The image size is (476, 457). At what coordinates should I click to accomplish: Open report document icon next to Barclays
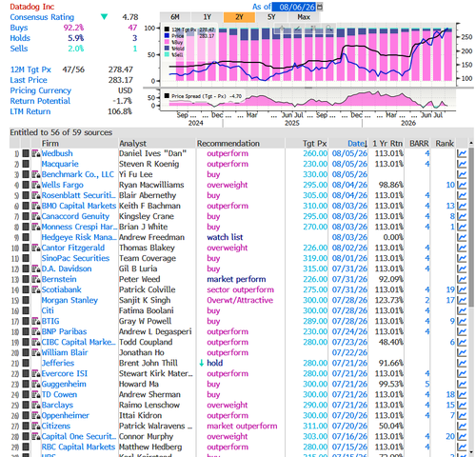(36, 406)
